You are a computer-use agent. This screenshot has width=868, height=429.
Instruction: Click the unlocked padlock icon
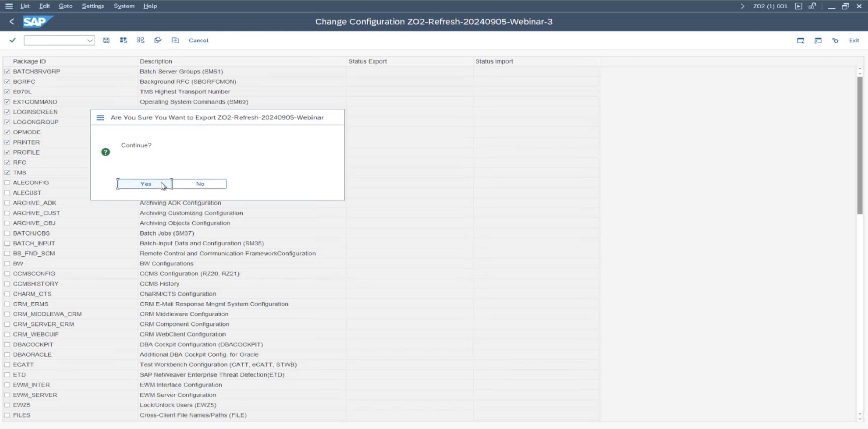point(812,6)
